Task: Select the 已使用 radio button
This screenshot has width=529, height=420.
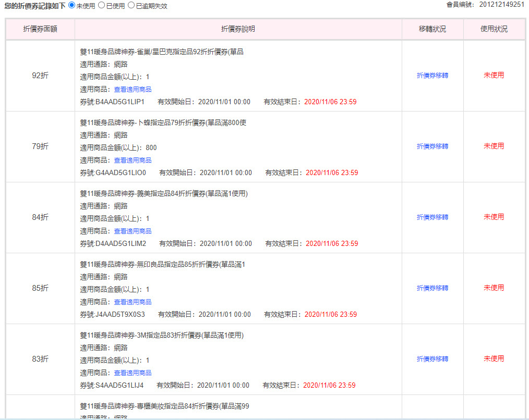Action: pyautogui.click(x=101, y=5)
